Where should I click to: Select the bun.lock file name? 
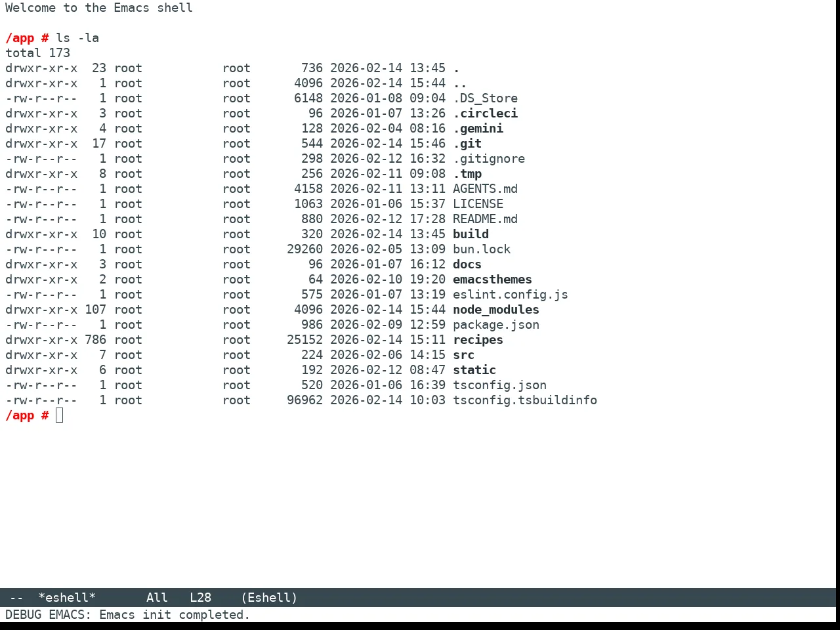pos(482,249)
